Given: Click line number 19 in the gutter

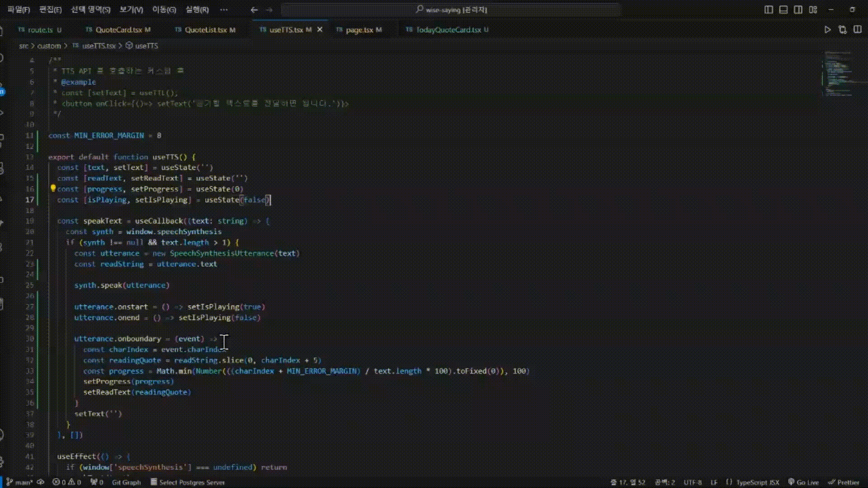Looking at the screenshot, I should pyautogui.click(x=30, y=221).
